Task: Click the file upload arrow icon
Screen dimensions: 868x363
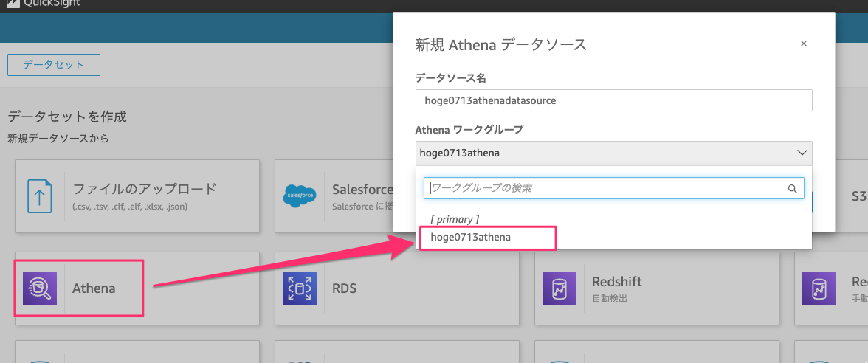Action: (40, 196)
